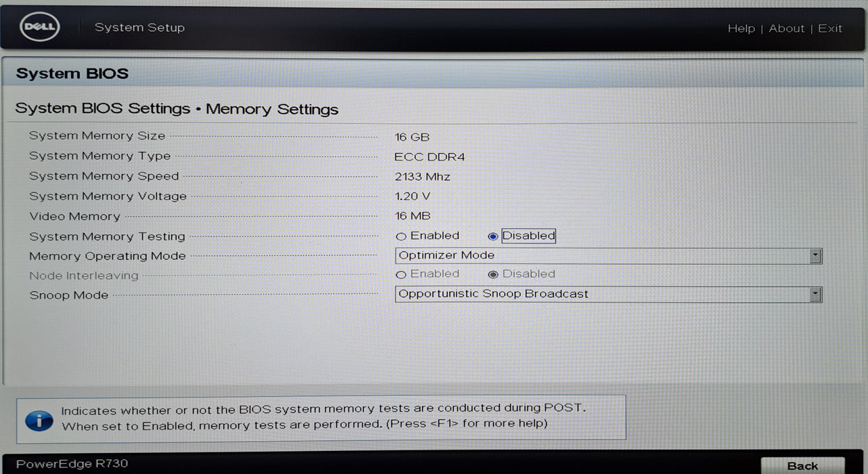Click the memory tests help description text

pyautogui.click(x=323, y=416)
